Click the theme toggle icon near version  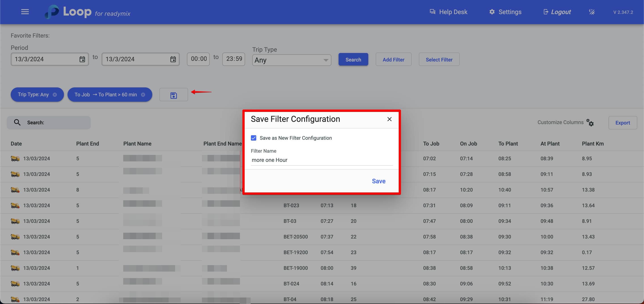592,12
